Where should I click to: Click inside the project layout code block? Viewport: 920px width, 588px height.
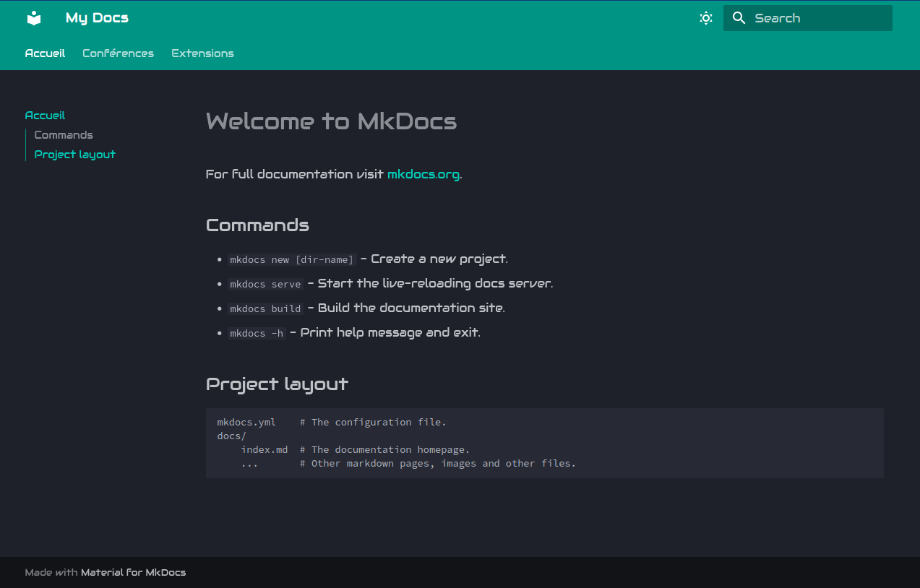click(543, 443)
